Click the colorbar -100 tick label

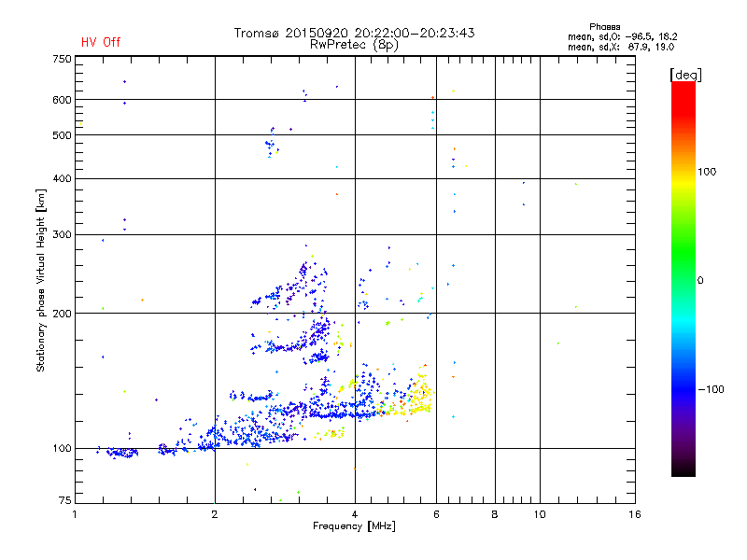pyautogui.click(x=711, y=389)
